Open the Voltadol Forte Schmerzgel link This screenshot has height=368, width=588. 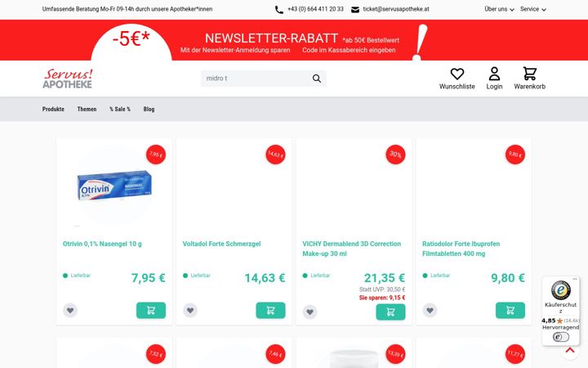click(221, 244)
